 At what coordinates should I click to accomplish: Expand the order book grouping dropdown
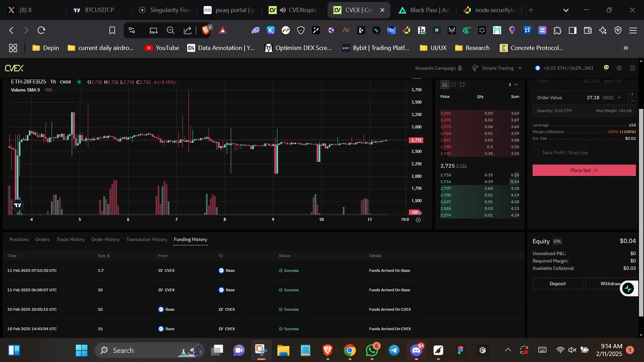tap(513, 84)
